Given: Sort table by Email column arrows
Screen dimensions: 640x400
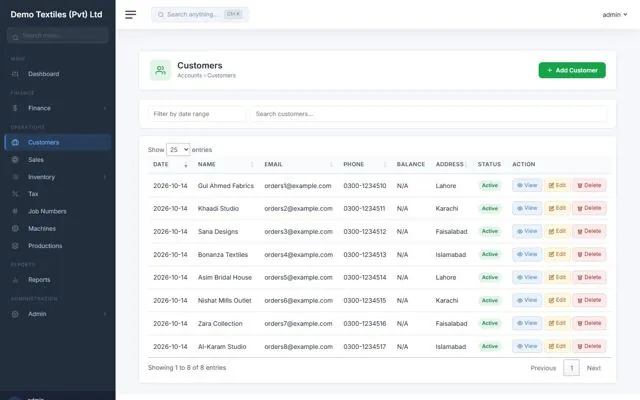Looking at the screenshot, I should coord(331,164).
